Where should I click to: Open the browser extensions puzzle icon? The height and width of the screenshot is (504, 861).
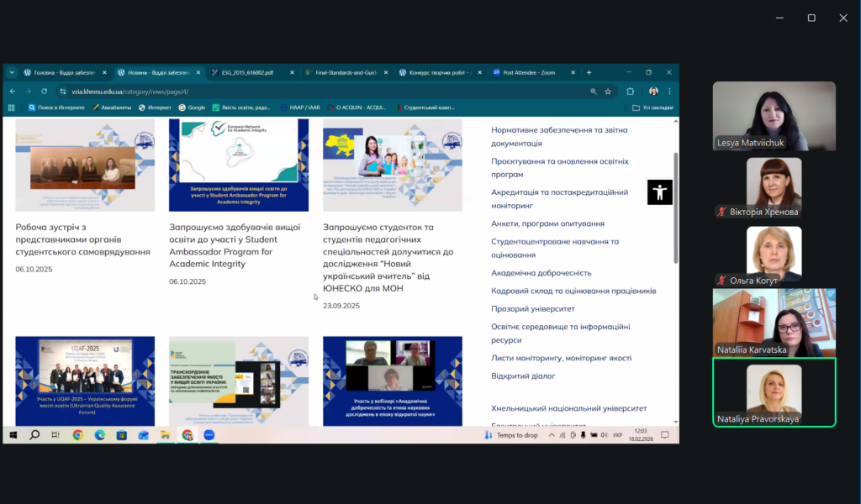click(631, 92)
